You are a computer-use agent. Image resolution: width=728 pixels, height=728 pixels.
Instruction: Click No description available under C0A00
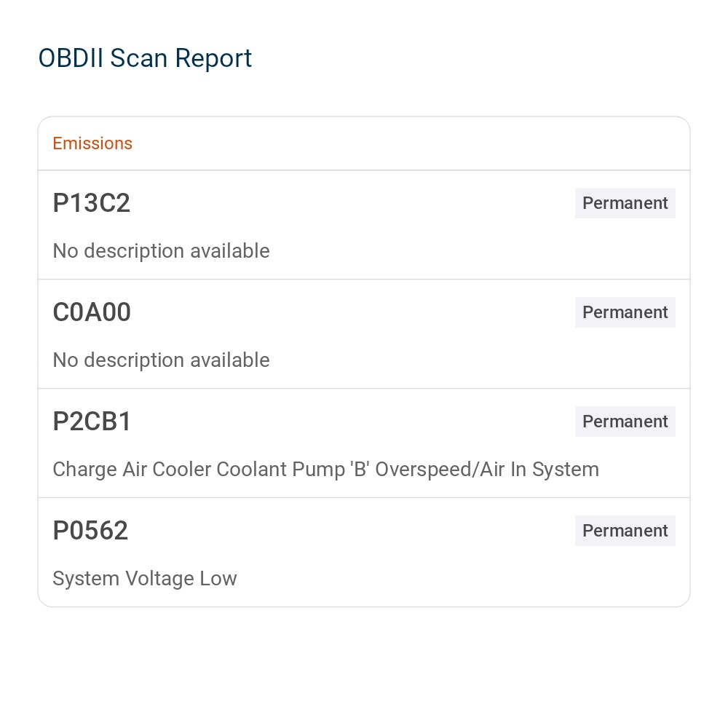coord(161,360)
